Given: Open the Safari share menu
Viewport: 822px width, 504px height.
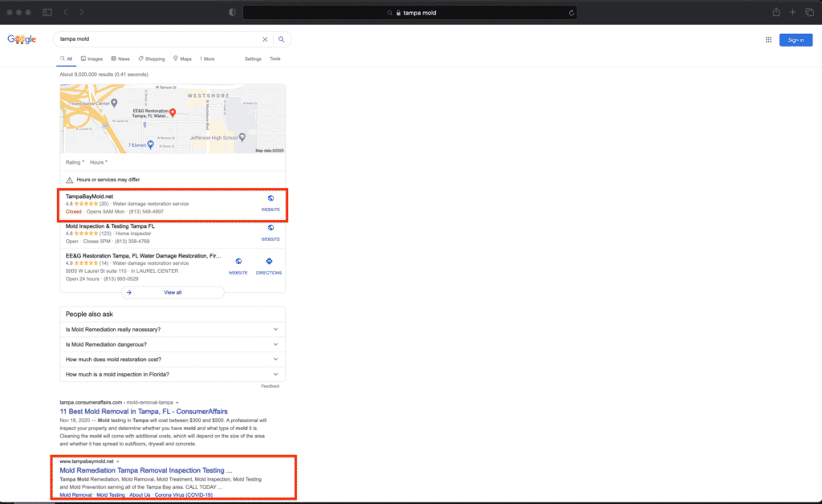Looking at the screenshot, I should (x=776, y=12).
